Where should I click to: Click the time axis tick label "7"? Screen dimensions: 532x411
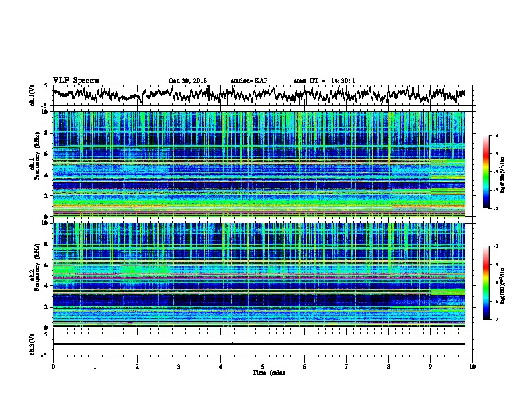pos(347,367)
